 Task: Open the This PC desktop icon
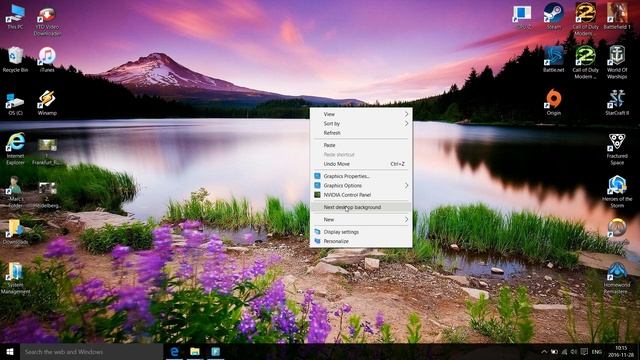tap(15, 16)
